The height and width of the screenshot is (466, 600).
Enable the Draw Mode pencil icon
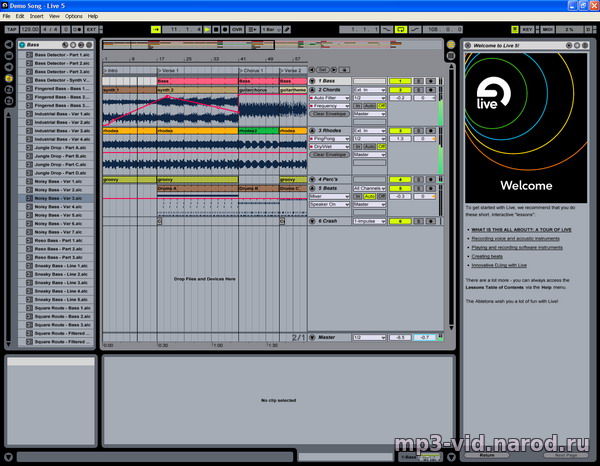coord(287,29)
